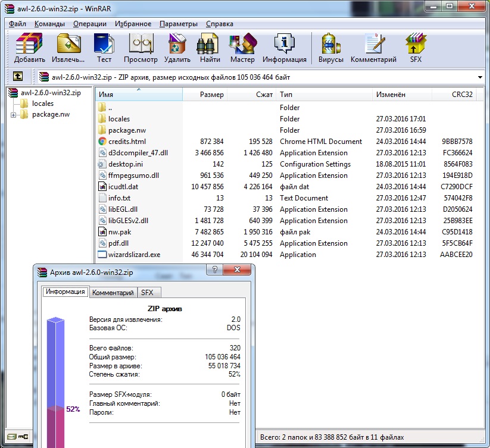This screenshot has height=448, width=490.
Task: Open the Команды menu
Action: (49, 24)
